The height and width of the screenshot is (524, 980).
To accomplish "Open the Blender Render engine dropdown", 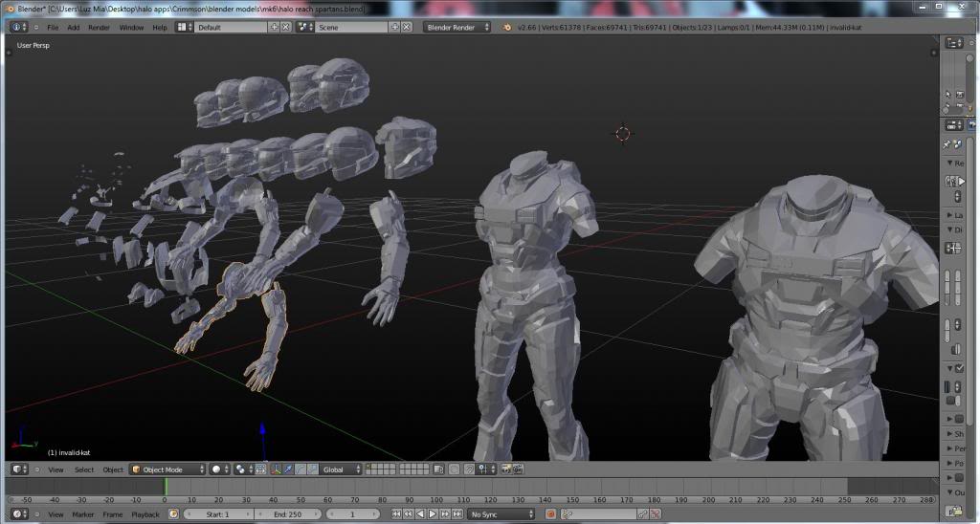I will point(457,27).
